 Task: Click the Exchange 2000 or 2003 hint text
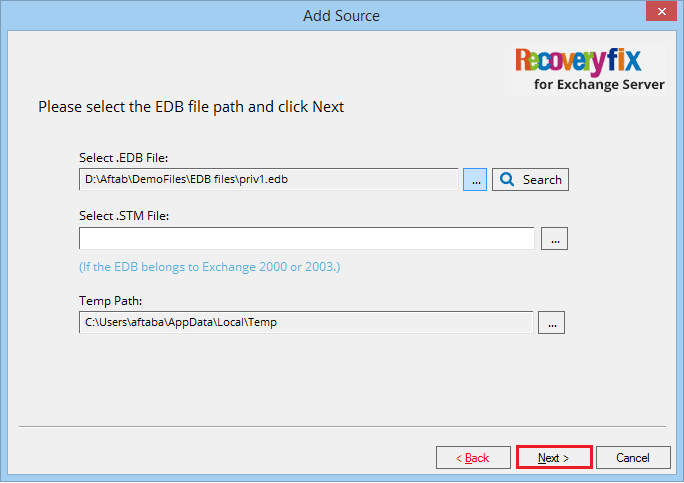point(209,267)
